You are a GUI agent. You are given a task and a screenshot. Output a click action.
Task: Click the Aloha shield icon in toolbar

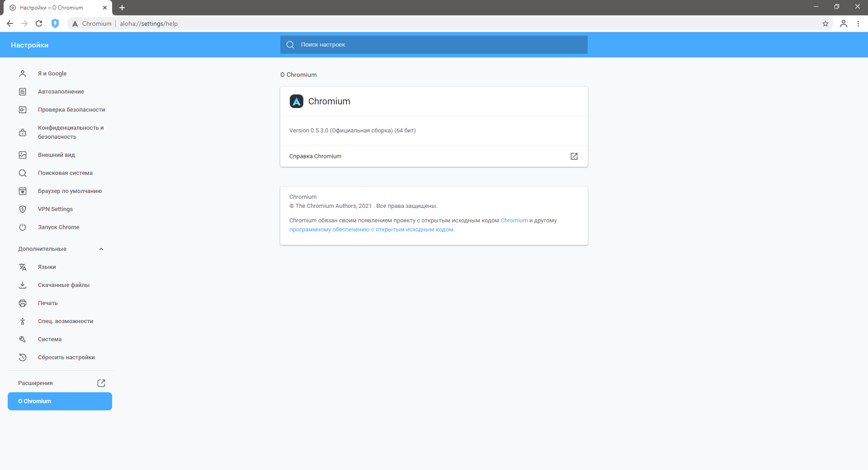tap(55, 23)
